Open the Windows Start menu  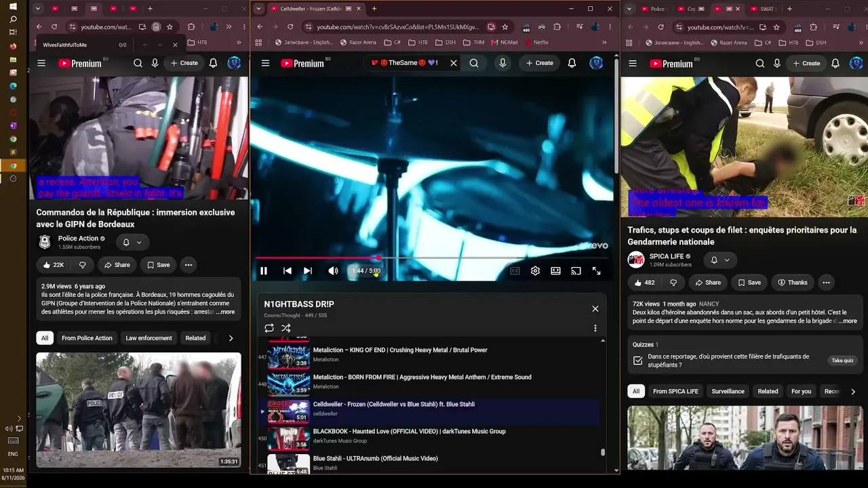(13, 7)
